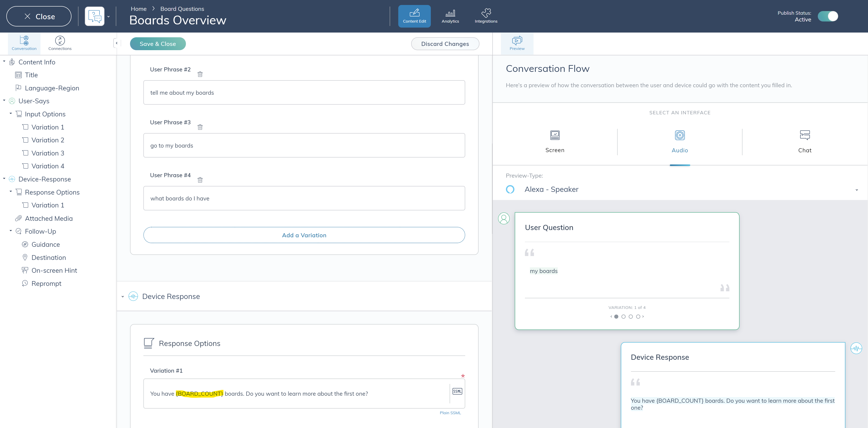This screenshot has height=428, width=868.
Task: Switch to Content Edit tab
Action: click(414, 16)
